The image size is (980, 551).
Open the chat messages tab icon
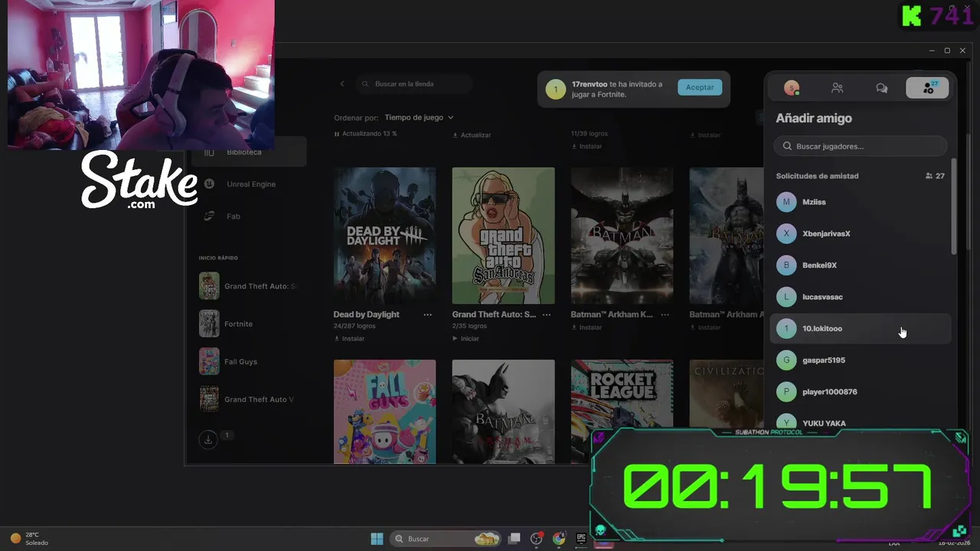882,88
